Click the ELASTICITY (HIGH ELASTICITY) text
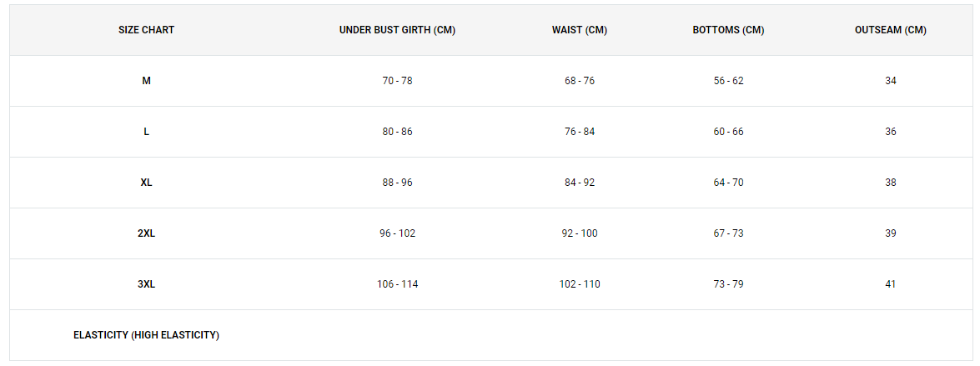 [x=146, y=335]
